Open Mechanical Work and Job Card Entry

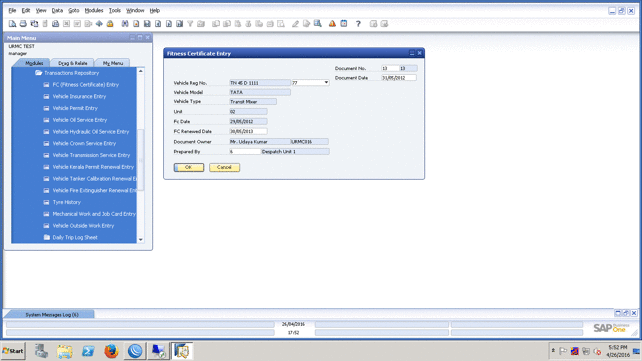94,214
